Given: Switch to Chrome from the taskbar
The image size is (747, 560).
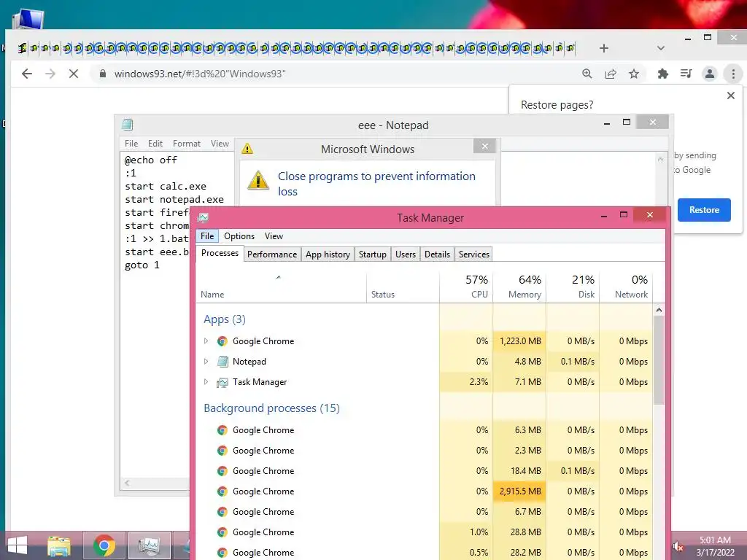Looking at the screenshot, I should pos(104,545).
